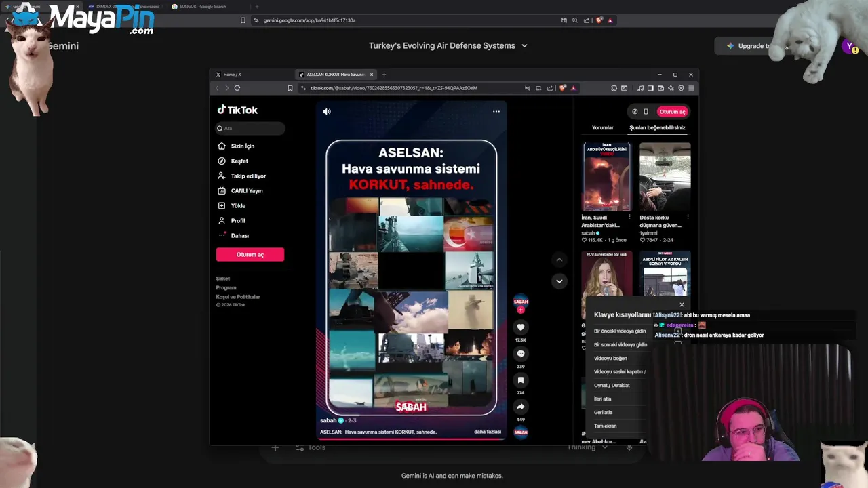868x488 pixels.
Task: Open Profil page in sidebar
Action: point(232,221)
